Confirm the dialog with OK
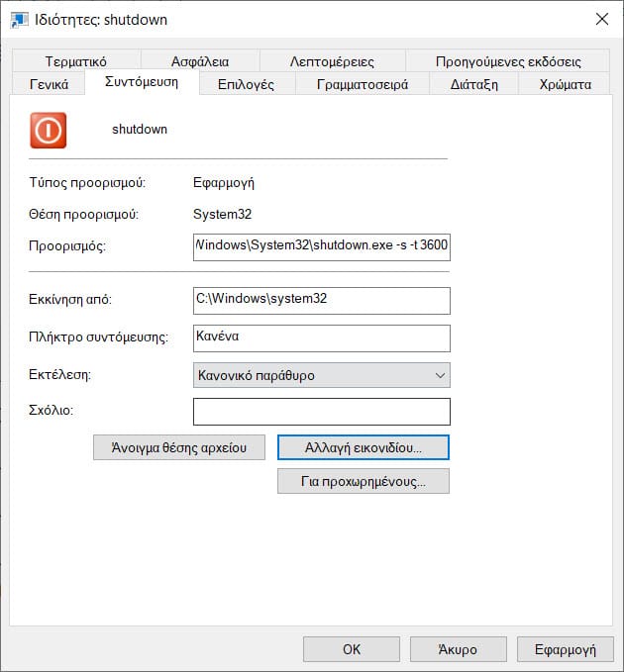The height and width of the screenshot is (672, 624). (x=351, y=649)
